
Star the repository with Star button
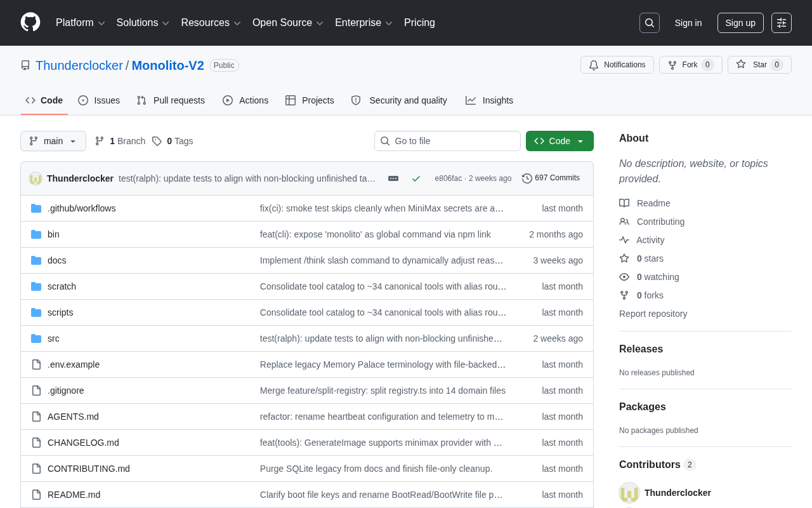(759, 65)
